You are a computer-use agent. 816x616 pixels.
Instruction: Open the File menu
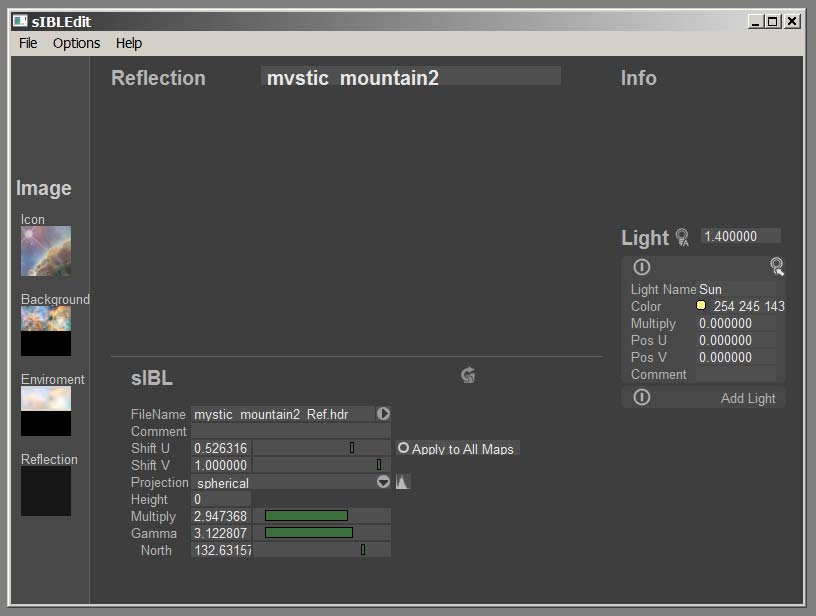tap(28, 43)
